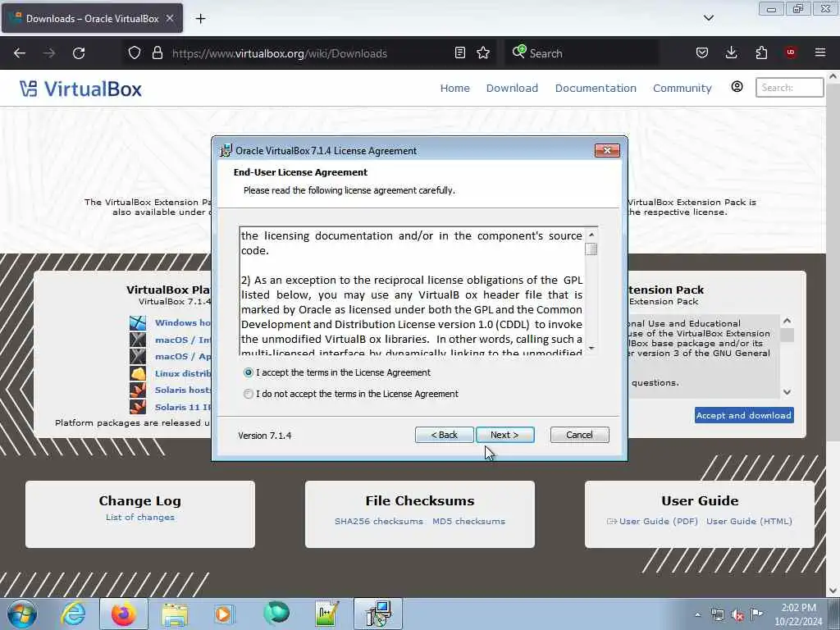Click the user account icon on site

point(737,87)
